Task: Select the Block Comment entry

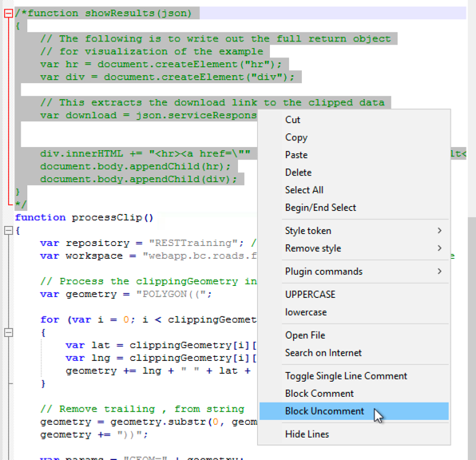Action: (x=354, y=394)
